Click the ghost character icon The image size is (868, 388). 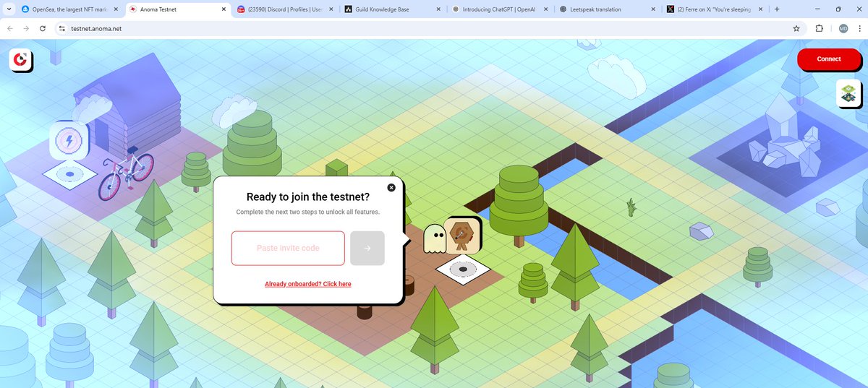click(434, 238)
